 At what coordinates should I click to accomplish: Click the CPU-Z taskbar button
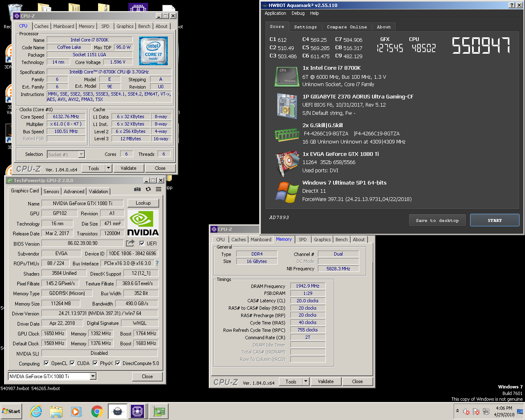click(137, 411)
